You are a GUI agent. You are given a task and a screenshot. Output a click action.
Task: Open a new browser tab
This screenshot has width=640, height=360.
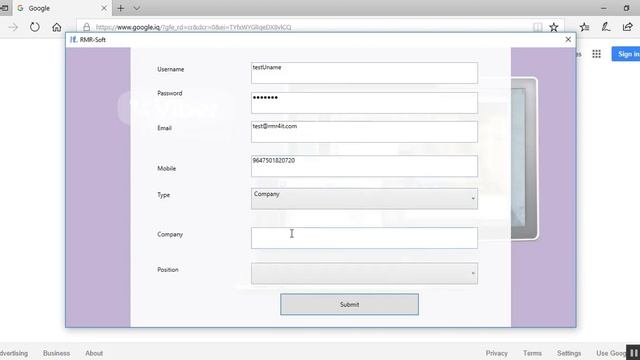pos(120,8)
